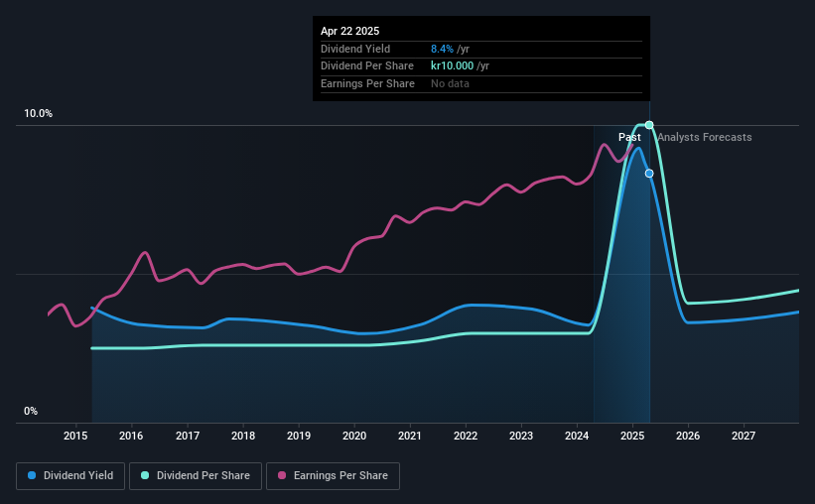Viewport: 815px width, 504px height.
Task: Select the 2024 year label on axis
Action: click(x=577, y=436)
